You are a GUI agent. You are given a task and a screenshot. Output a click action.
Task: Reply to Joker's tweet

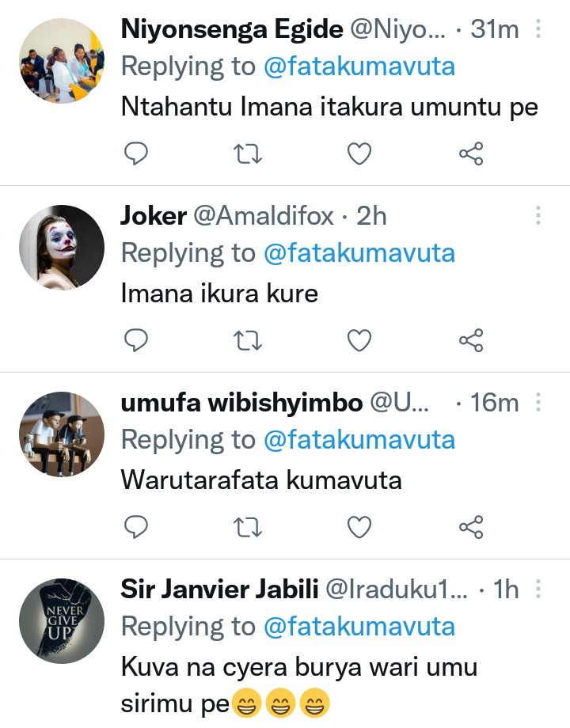(137, 340)
